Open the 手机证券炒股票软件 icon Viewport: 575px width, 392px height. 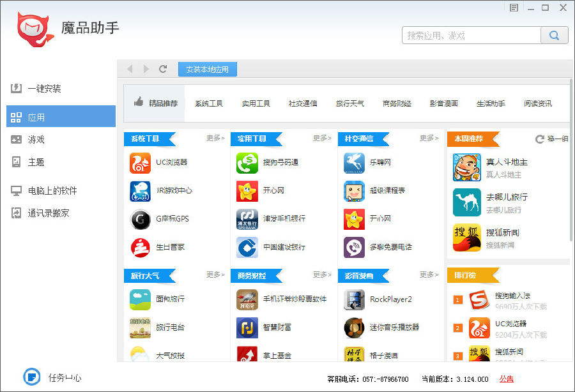[x=247, y=299]
